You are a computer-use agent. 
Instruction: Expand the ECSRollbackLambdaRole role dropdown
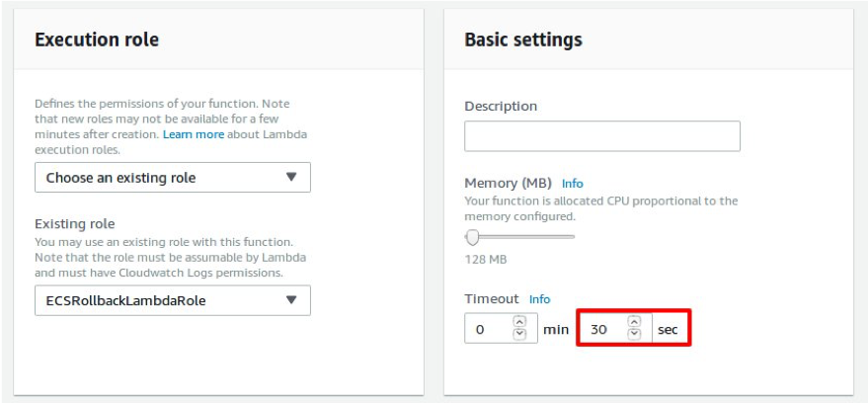(173, 300)
